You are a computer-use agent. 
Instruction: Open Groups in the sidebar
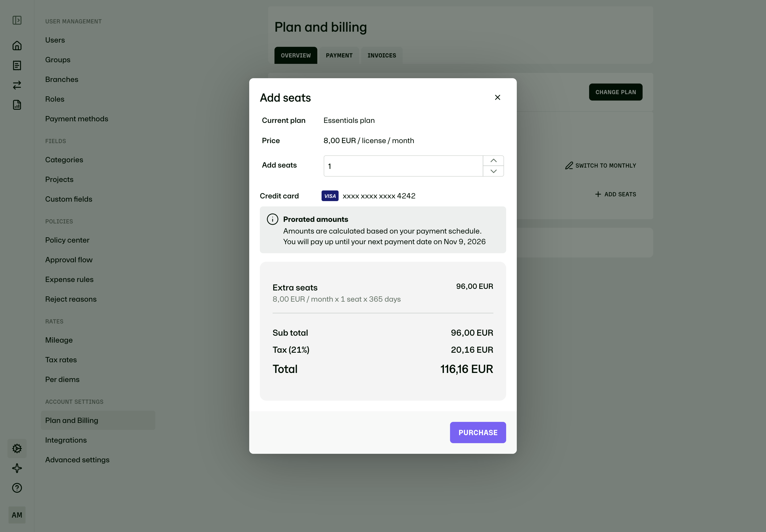tap(58, 60)
